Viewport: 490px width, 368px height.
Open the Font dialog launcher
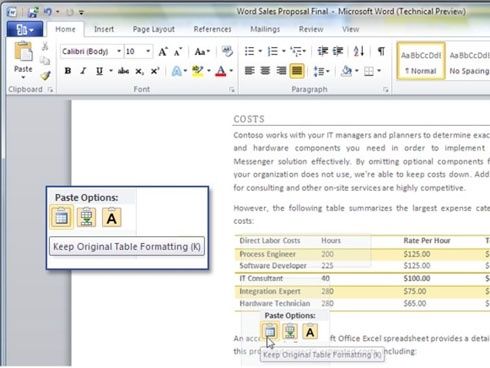click(232, 90)
